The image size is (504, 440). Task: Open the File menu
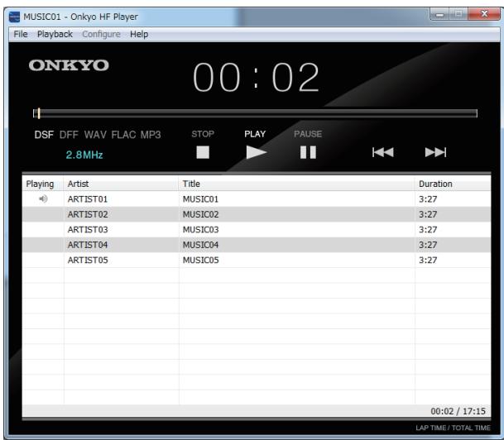[x=21, y=34]
